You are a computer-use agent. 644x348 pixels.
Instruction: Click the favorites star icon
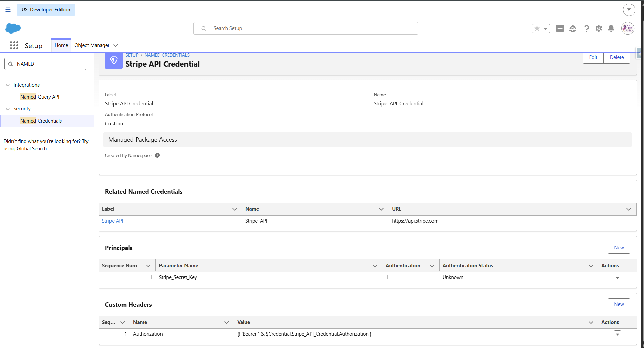(537, 28)
